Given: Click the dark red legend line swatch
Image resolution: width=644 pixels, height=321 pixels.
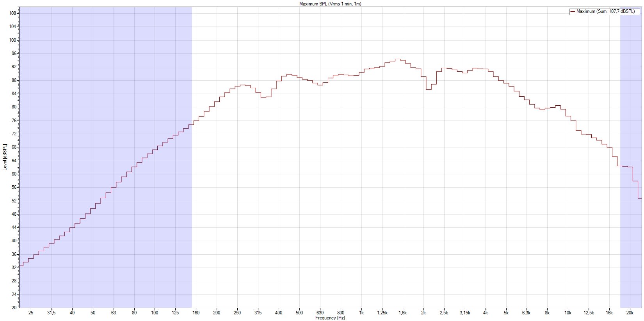Looking at the screenshot, I should click(573, 11).
